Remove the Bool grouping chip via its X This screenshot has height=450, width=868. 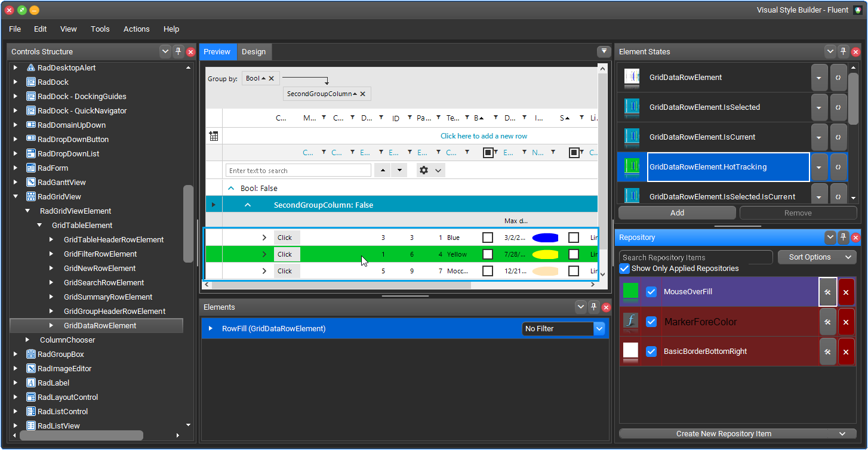pos(271,78)
